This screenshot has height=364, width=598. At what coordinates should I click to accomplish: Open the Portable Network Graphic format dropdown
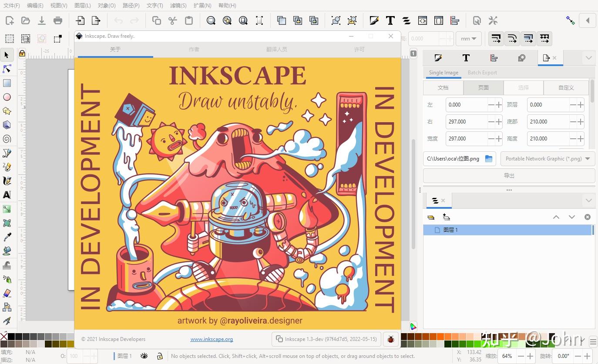548,159
